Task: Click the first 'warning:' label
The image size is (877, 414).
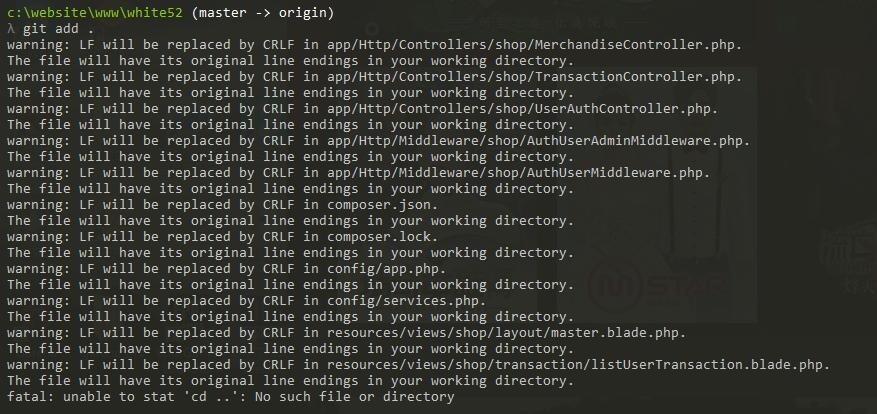Action: pyautogui.click(x=39, y=45)
